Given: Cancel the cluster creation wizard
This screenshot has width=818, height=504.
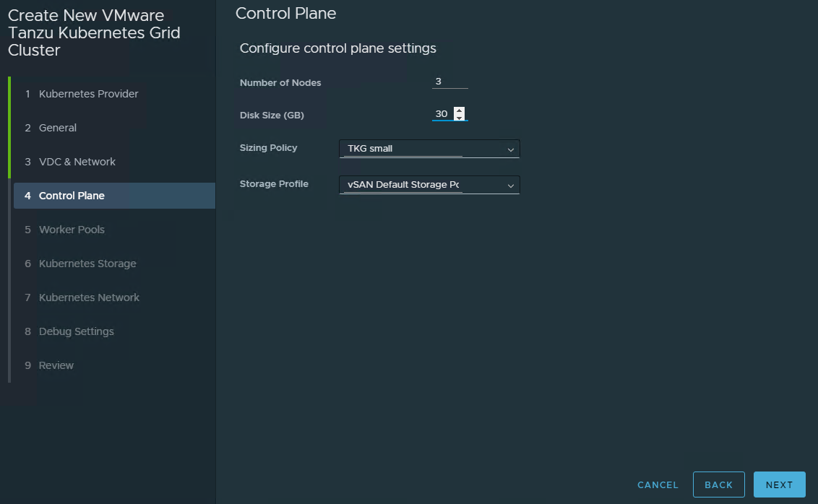Looking at the screenshot, I should 658,485.
